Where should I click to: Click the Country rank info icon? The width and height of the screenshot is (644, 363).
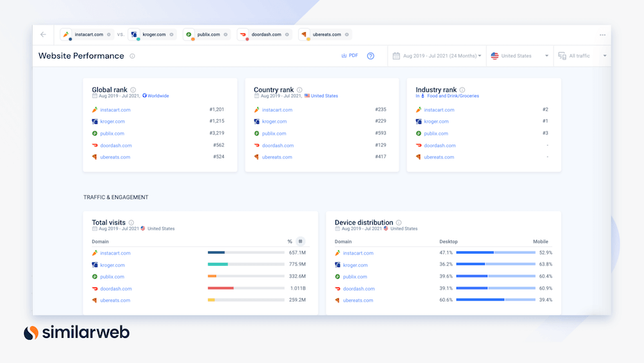299,90
